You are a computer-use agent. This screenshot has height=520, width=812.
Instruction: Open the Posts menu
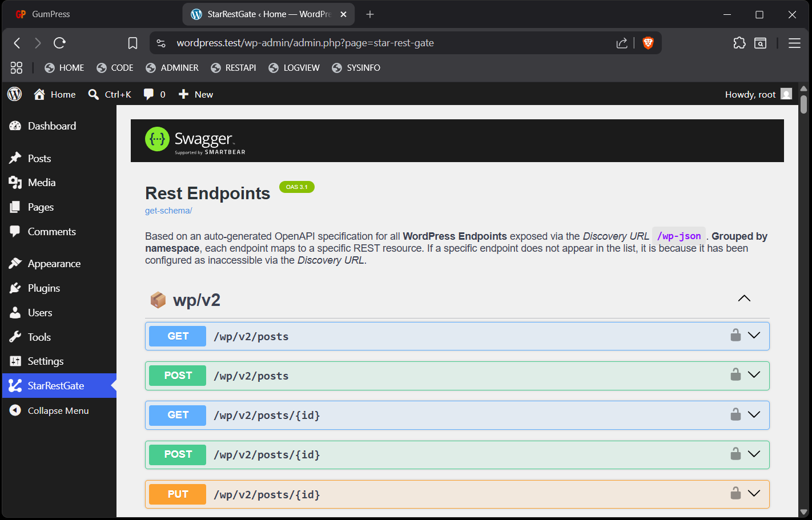click(59, 159)
